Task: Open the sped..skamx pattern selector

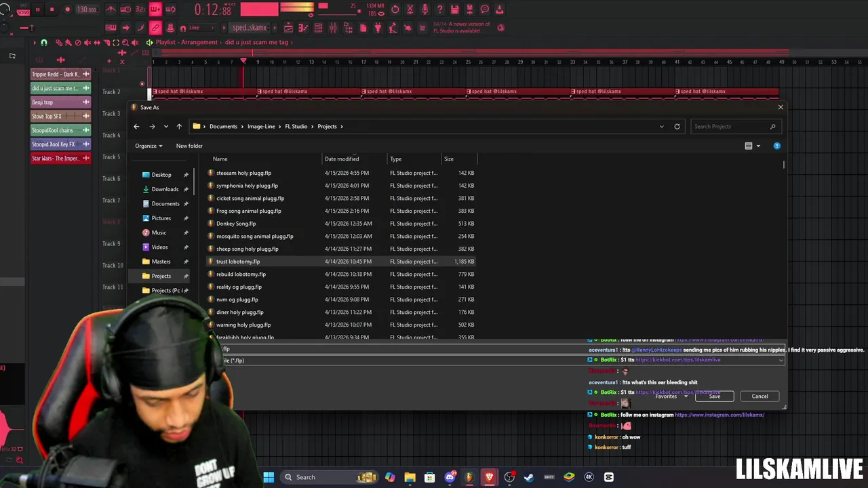Action: (250, 28)
